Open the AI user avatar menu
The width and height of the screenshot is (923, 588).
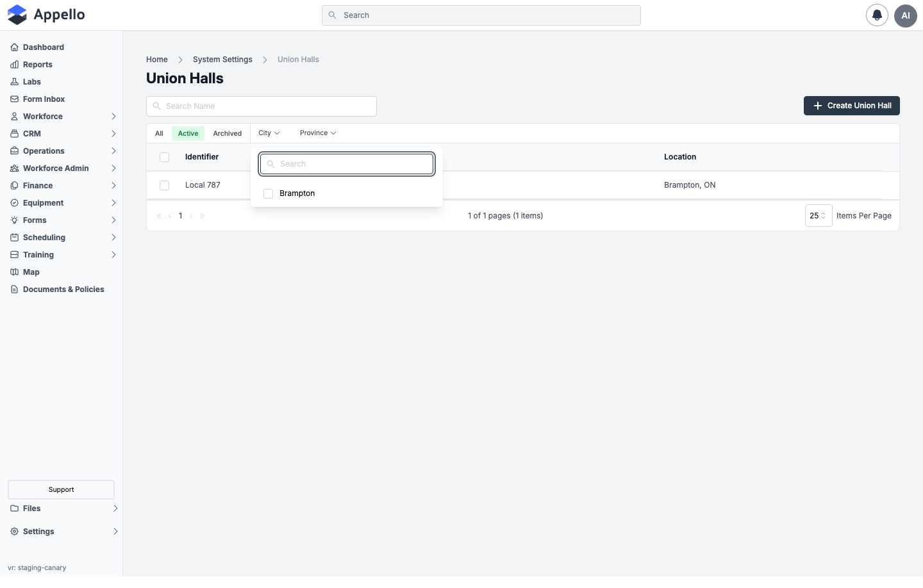pyautogui.click(x=906, y=15)
